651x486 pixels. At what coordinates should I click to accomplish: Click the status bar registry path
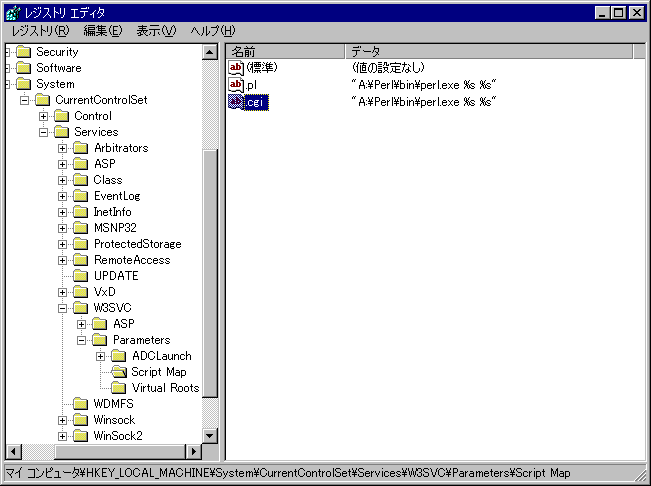pos(288,473)
